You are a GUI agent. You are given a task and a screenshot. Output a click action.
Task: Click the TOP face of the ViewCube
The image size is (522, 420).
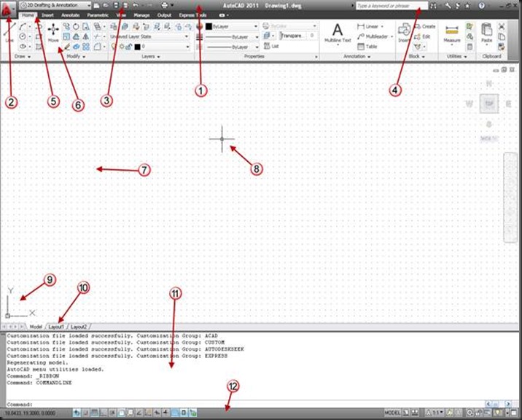[x=488, y=104]
